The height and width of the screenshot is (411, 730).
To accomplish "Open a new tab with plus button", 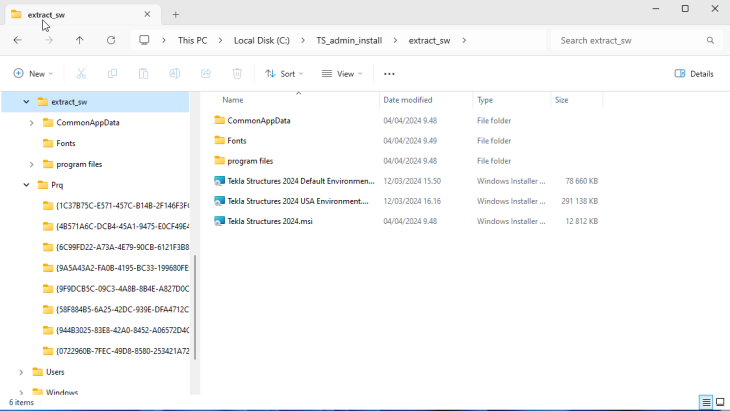I will point(176,14).
